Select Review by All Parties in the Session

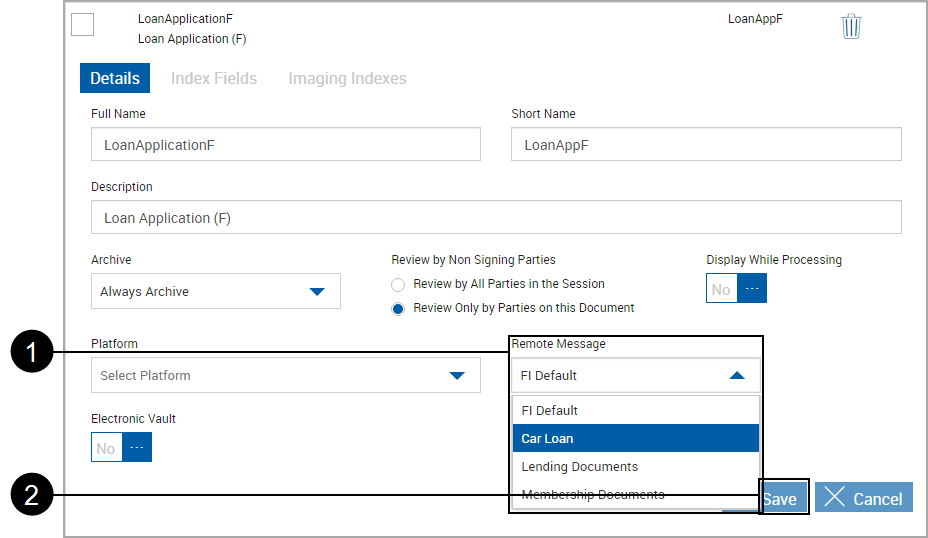[398, 284]
